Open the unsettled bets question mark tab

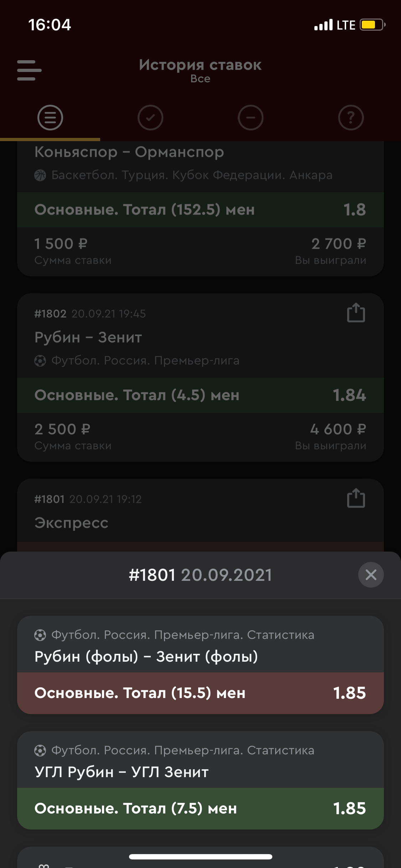tap(351, 118)
